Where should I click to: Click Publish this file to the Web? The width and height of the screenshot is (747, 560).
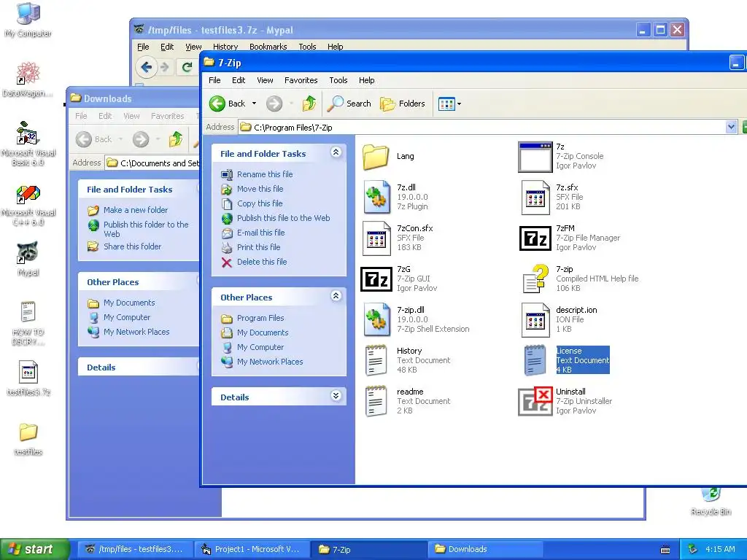(x=284, y=218)
